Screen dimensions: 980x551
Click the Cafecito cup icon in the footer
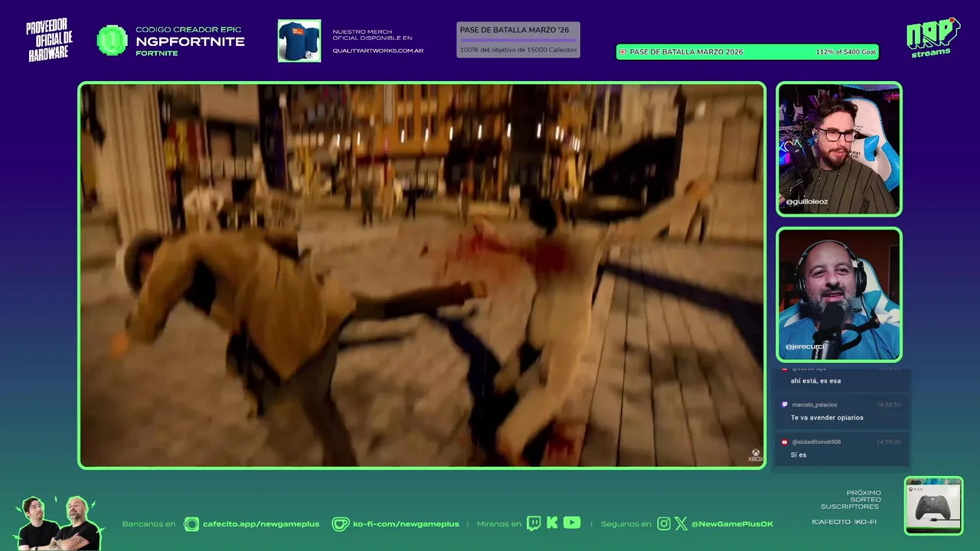191,524
